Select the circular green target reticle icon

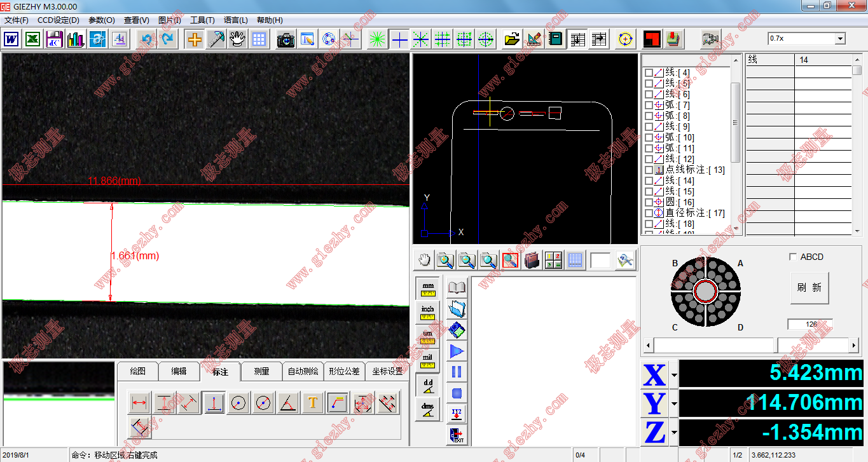tap(486, 39)
